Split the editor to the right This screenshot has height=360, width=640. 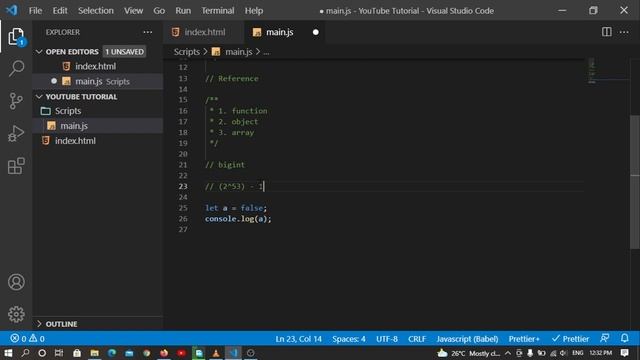point(607,32)
